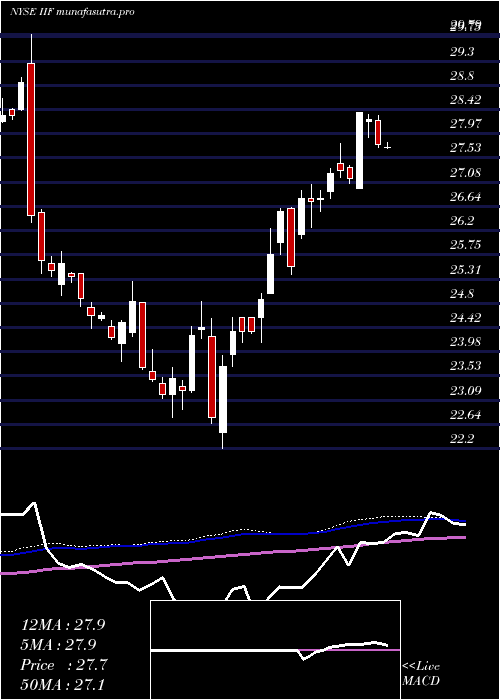Screen dimensions: 500x700
Task: Select the Price : 27.7 readout
Action: tap(64, 665)
